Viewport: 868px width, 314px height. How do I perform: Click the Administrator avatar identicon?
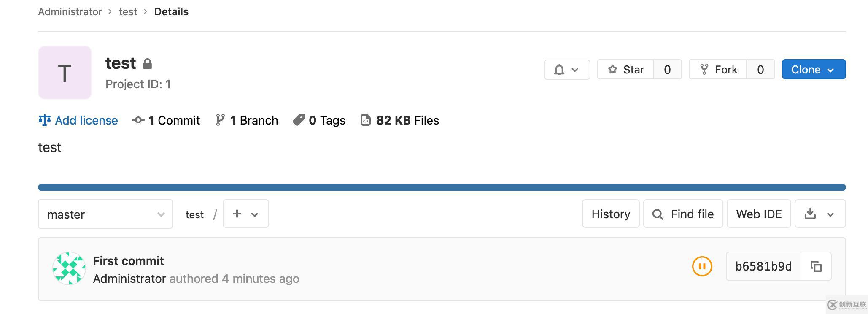[x=69, y=268]
